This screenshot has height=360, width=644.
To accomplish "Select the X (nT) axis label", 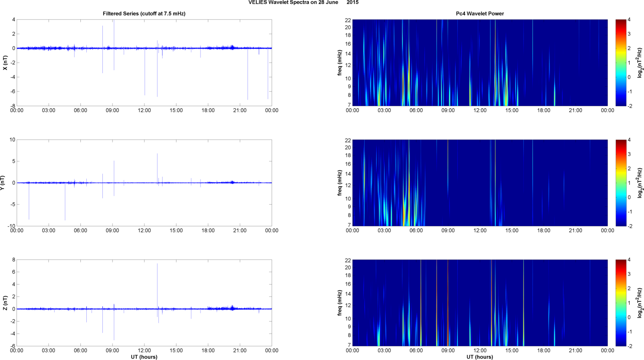I will click(x=5, y=63).
